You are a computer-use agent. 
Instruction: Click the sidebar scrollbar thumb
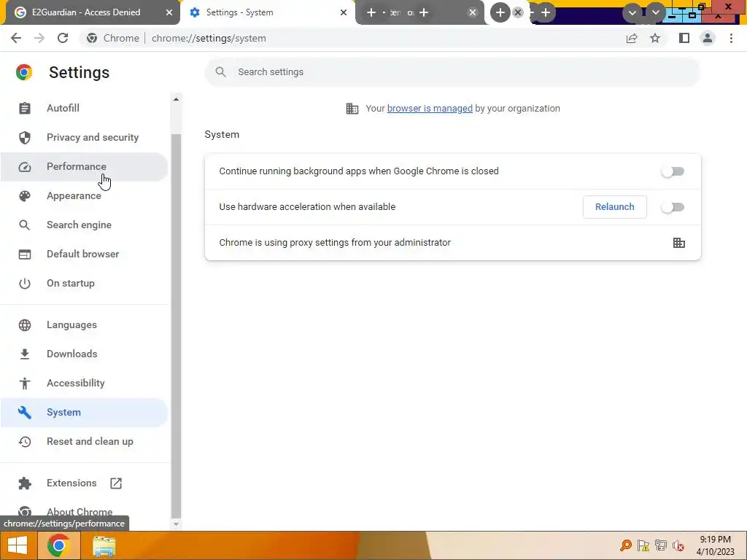[x=176, y=326]
